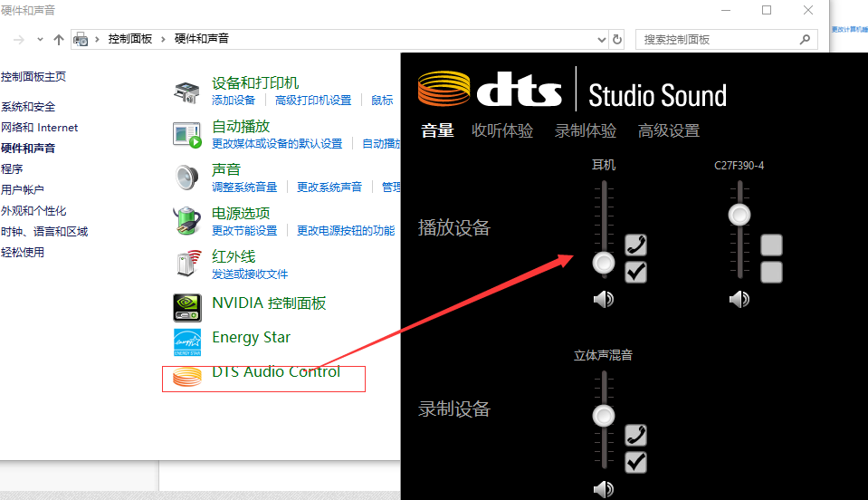The width and height of the screenshot is (868, 500).
Task: Open the DTS Audio Control icon
Action: (187, 377)
